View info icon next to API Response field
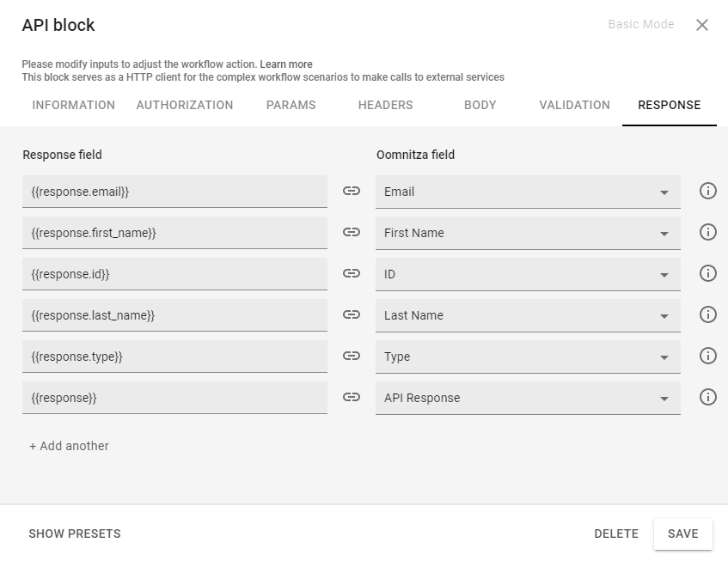The width and height of the screenshot is (728, 561). [707, 397]
